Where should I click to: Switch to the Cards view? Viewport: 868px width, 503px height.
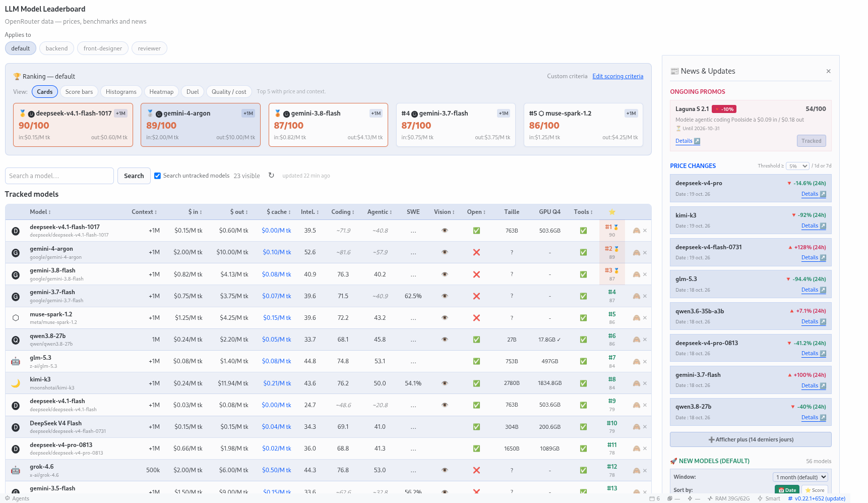(x=45, y=92)
